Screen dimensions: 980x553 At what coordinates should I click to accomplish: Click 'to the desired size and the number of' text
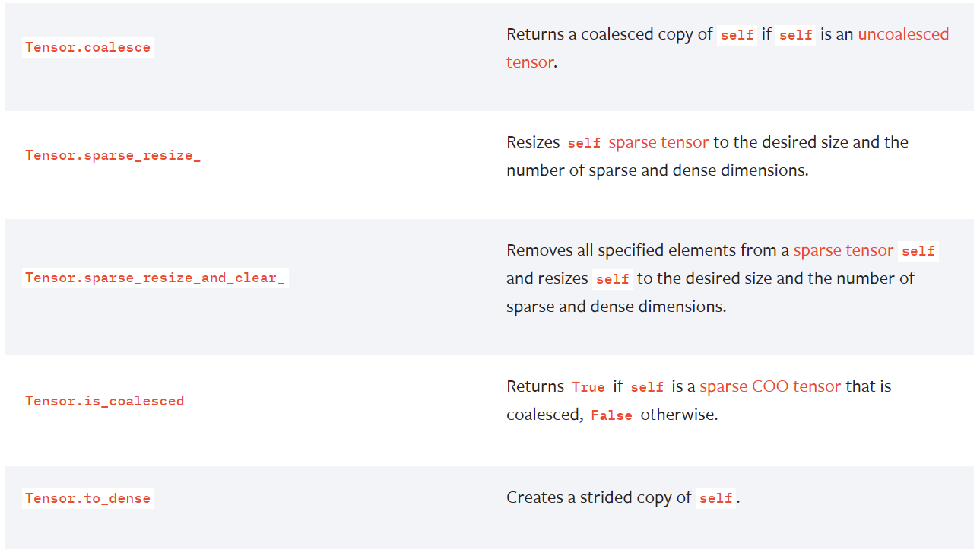click(x=775, y=278)
